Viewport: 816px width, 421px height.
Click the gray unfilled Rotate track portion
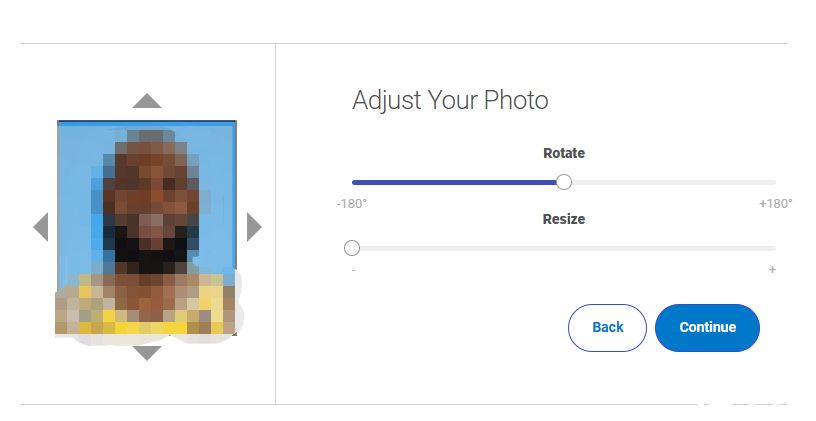670,182
